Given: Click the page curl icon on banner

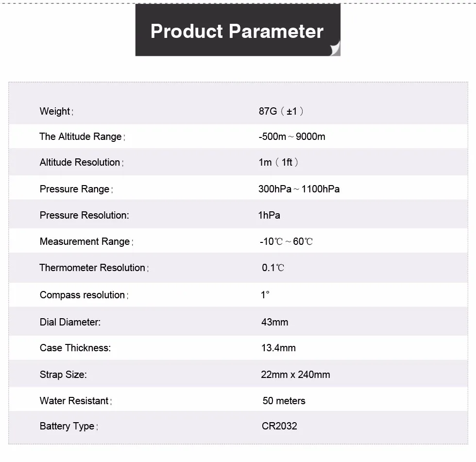Looking at the screenshot, I should (x=334, y=49).
